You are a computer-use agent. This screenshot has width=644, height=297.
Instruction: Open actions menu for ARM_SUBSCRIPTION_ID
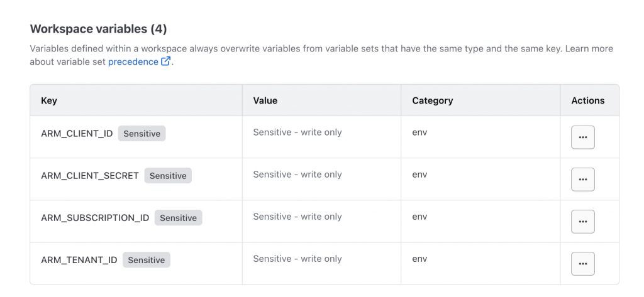pyautogui.click(x=582, y=222)
